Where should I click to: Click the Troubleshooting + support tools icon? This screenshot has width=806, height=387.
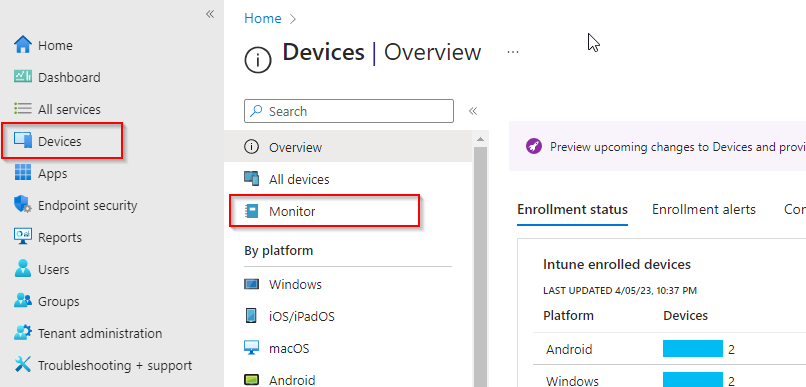[23, 365]
